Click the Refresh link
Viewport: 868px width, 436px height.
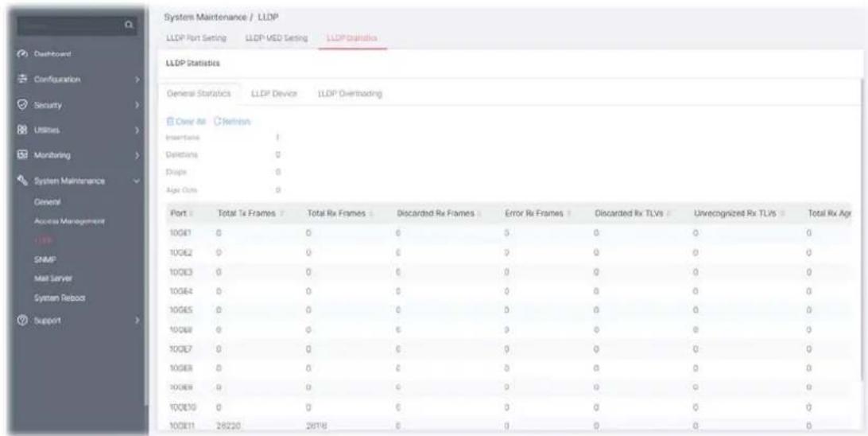(232, 121)
